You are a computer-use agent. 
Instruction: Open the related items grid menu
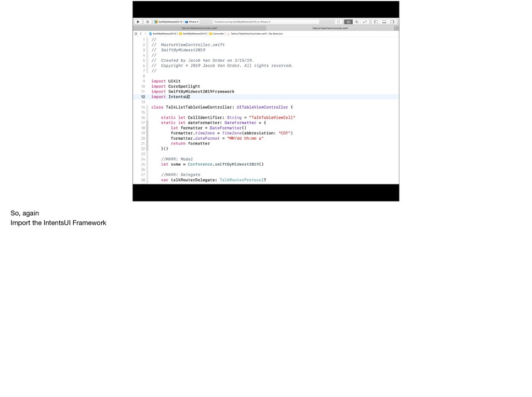pos(136,34)
